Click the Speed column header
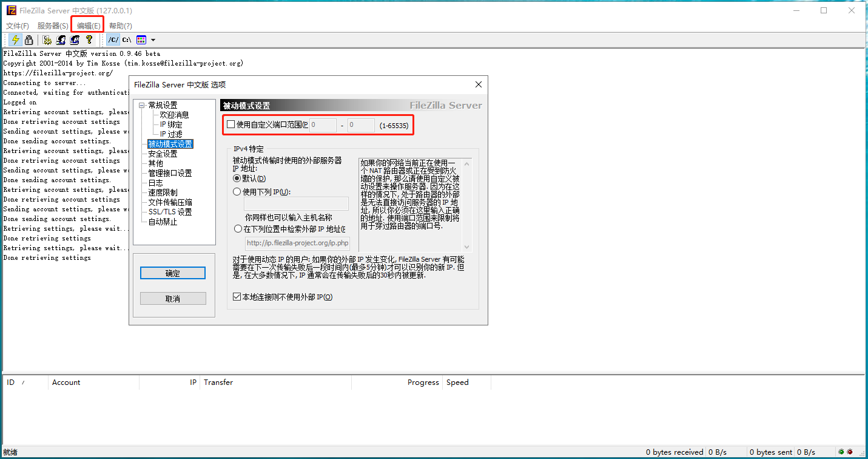Screen dimensions: 868x459 point(466,382)
